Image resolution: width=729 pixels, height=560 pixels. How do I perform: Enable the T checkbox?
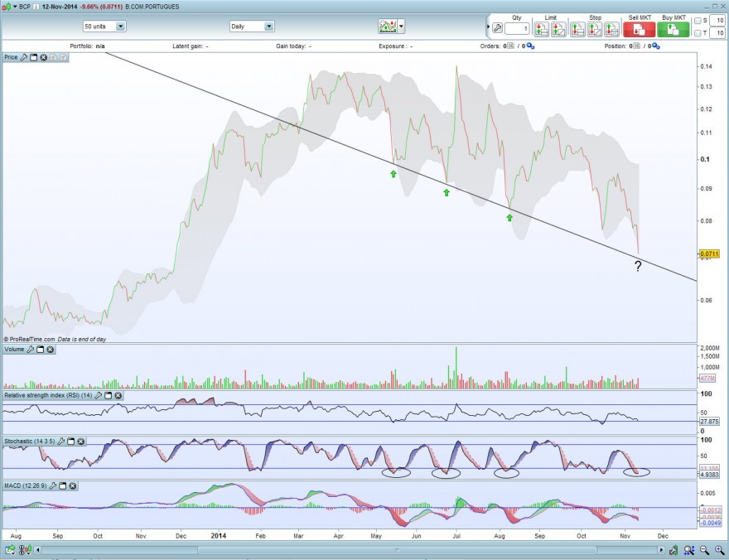(698, 33)
